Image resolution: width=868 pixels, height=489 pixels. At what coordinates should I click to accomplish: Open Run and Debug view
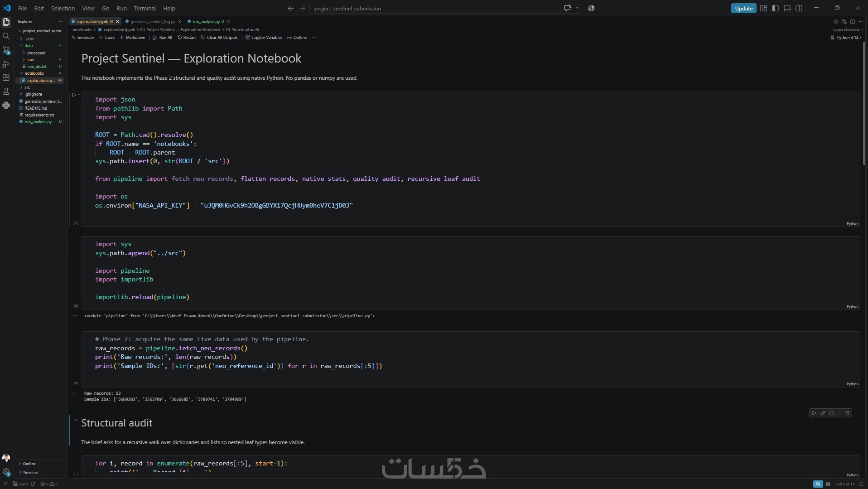coord(6,64)
